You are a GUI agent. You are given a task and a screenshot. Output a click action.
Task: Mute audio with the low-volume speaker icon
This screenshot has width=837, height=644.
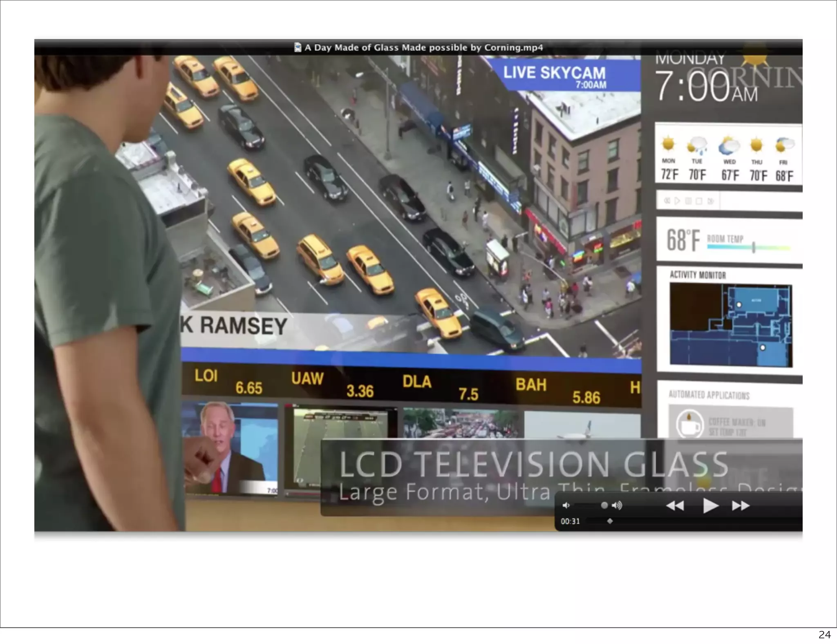[x=566, y=506]
